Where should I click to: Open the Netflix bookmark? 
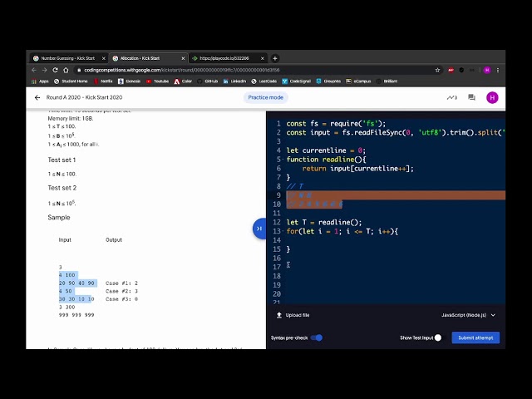[103, 81]
